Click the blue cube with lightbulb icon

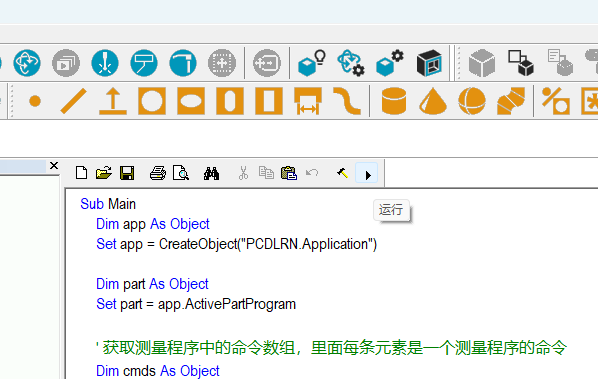[312, 63]
